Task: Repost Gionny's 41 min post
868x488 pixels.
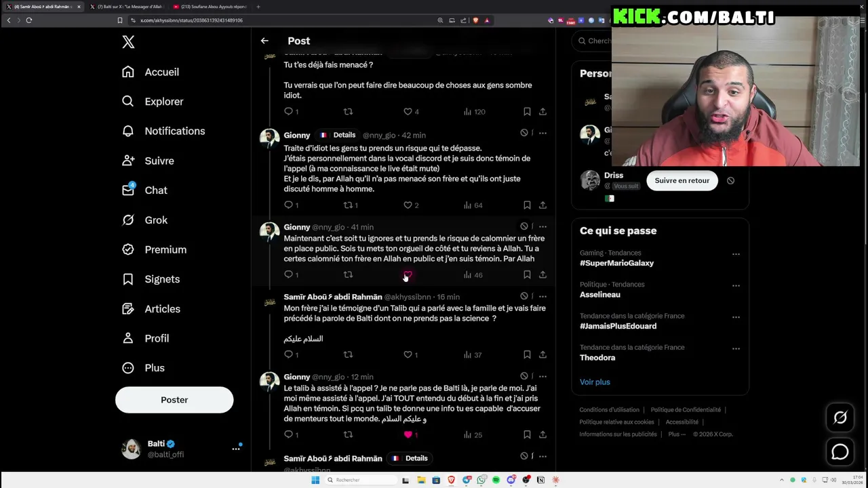Action: tap(348, 274)
